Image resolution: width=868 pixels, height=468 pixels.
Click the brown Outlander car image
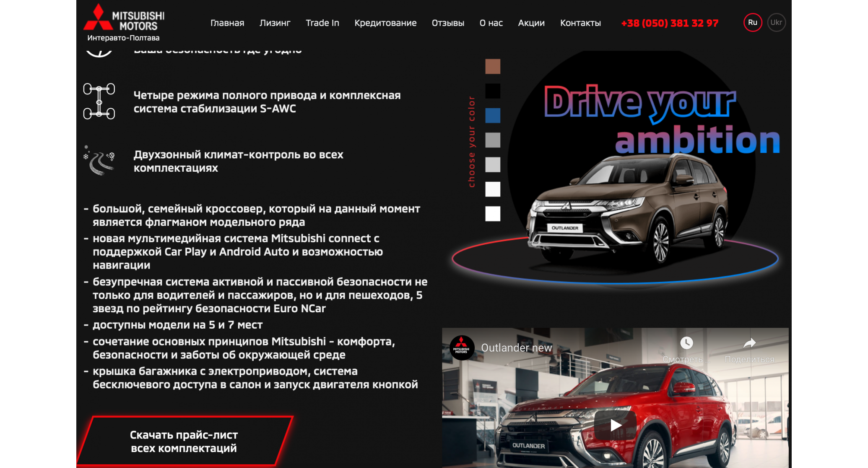coord(628,210)
